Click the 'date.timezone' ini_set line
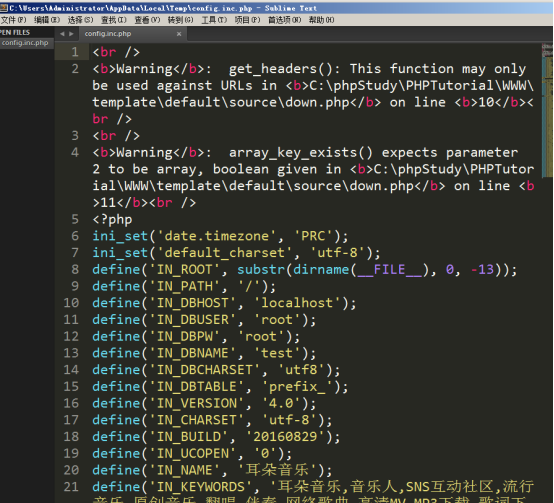The width and height of the screenshot is (554, 503). pyautogui.click(x=220, y=236)
